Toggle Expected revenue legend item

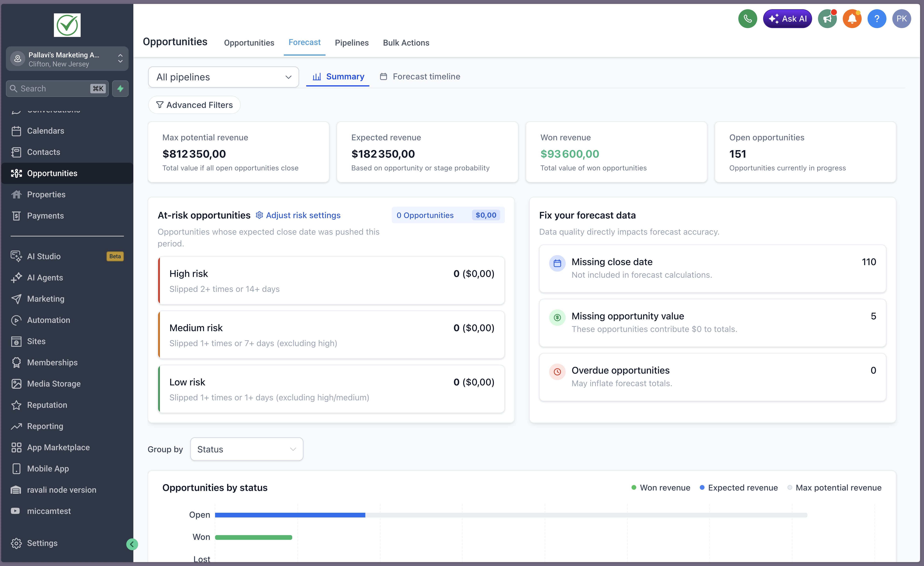pos(739,488)
